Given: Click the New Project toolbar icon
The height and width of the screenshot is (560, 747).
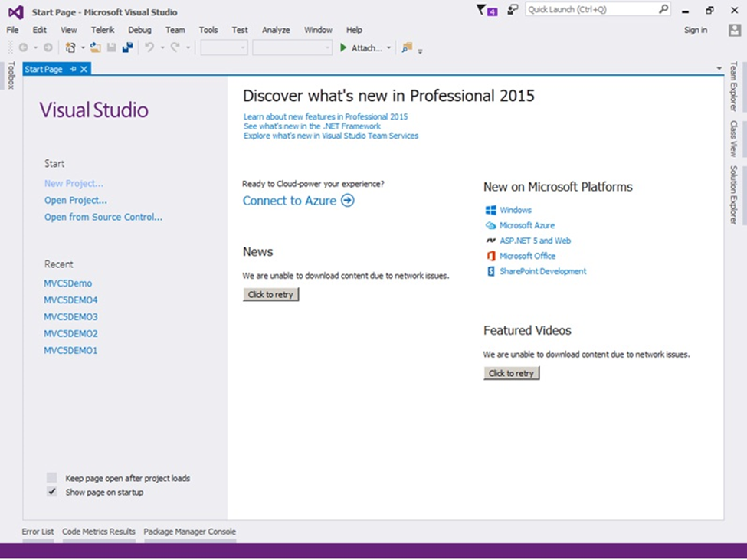Looking at the screenshot, I should (70, 47).
